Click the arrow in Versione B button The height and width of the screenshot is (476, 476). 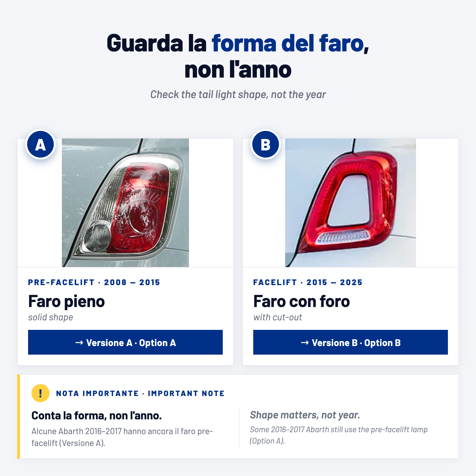tap(305, 342)
